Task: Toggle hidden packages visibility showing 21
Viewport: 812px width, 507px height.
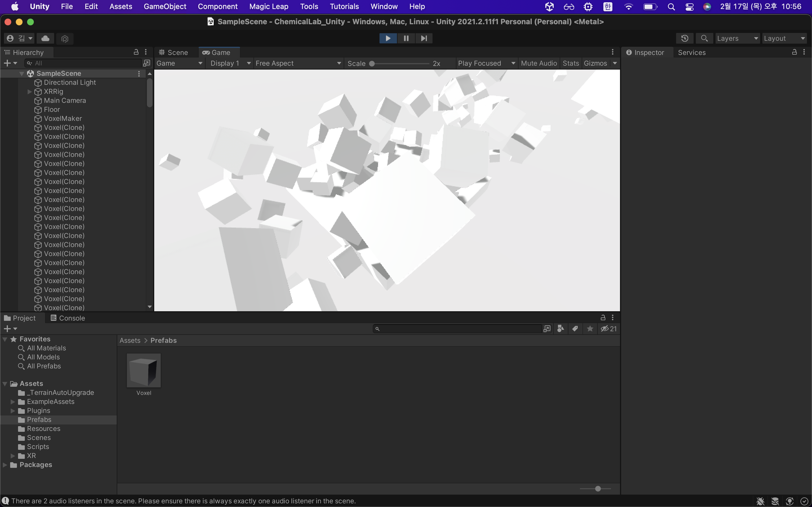Action: [x=609, y=329]
